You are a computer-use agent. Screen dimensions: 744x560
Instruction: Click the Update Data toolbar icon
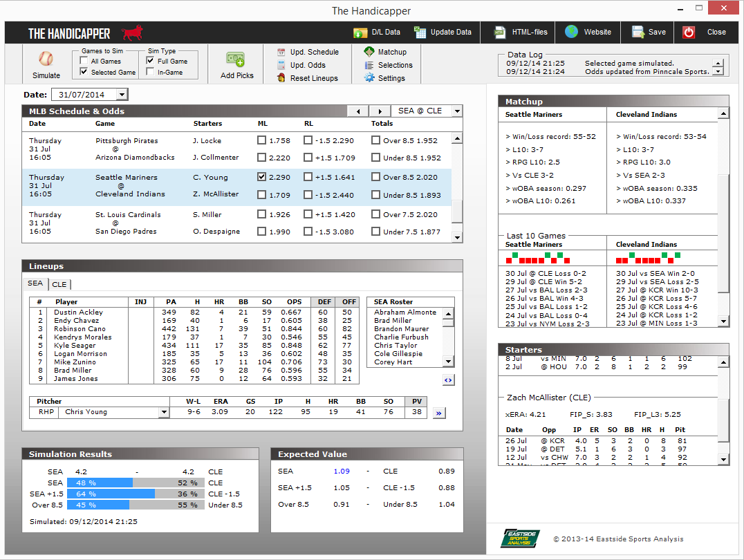pyautogui.click(x=420, y=32)
